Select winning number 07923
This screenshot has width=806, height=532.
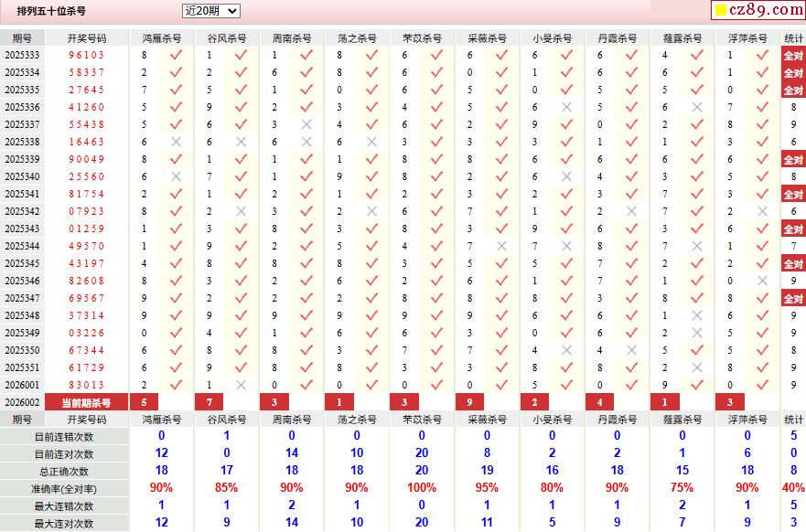(86, 211)
